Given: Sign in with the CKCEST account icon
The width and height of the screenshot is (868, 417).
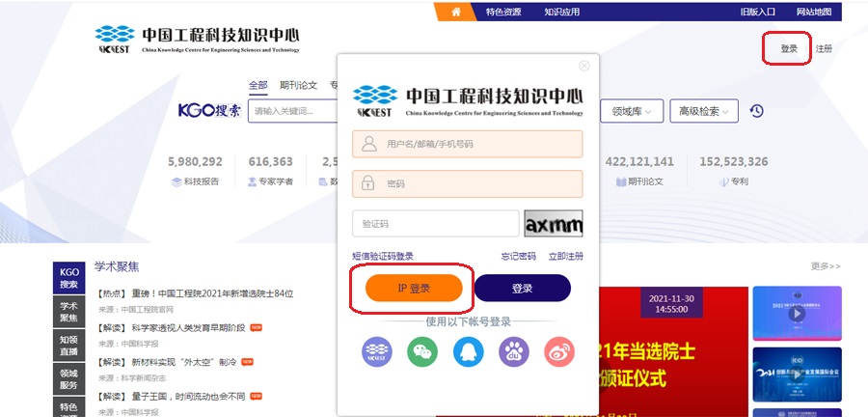Looking at the screenshot, I should [377, 351].
